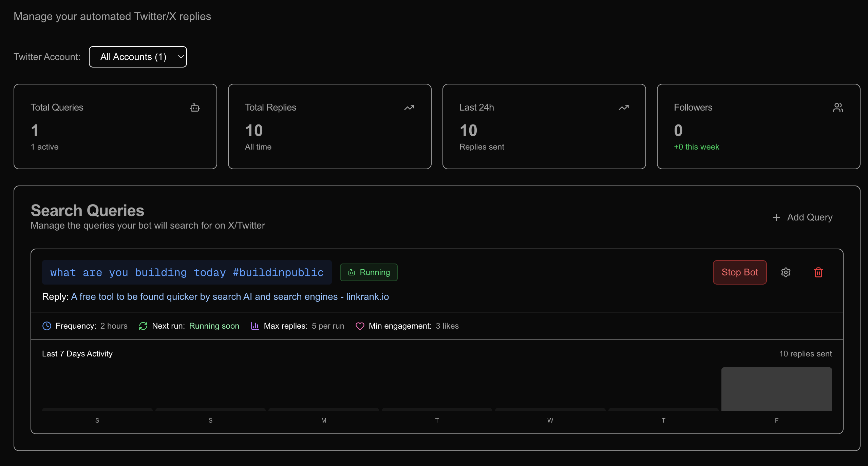868x466 pixels.
Task: Click the refresh icon beside Next run
Action: tap(143, 326)
